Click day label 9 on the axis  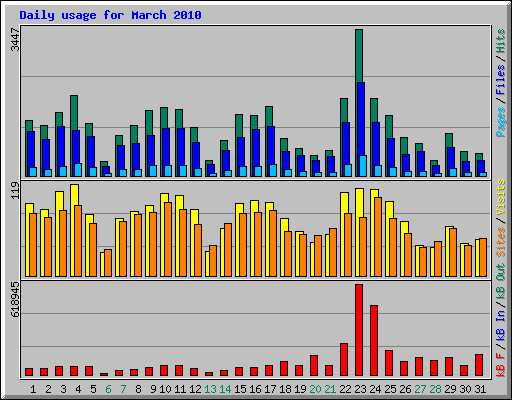tap(153, 389)
